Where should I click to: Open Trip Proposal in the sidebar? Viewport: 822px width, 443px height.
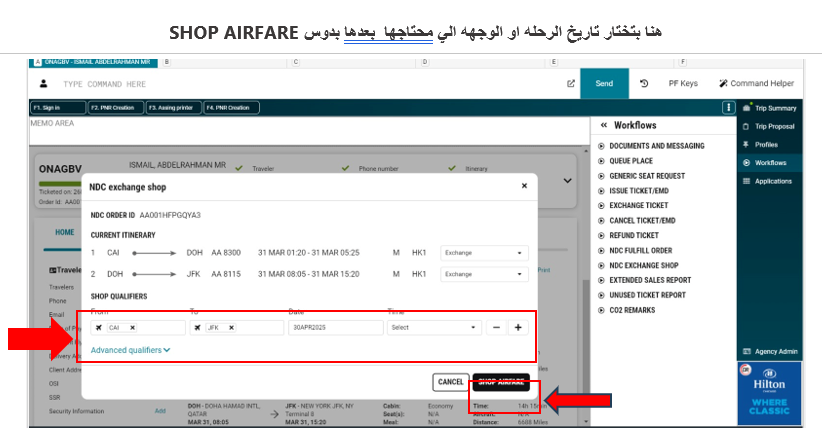click(x=769, y=126)
